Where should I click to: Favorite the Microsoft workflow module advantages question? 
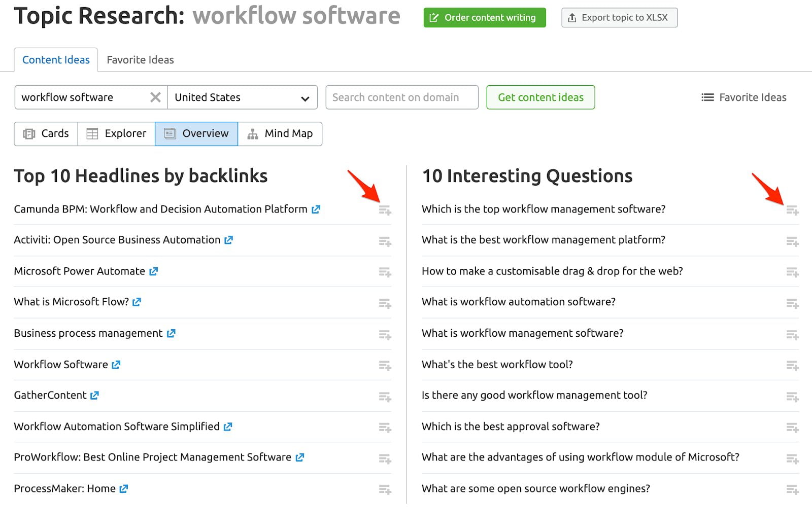[x=793, y=458]
